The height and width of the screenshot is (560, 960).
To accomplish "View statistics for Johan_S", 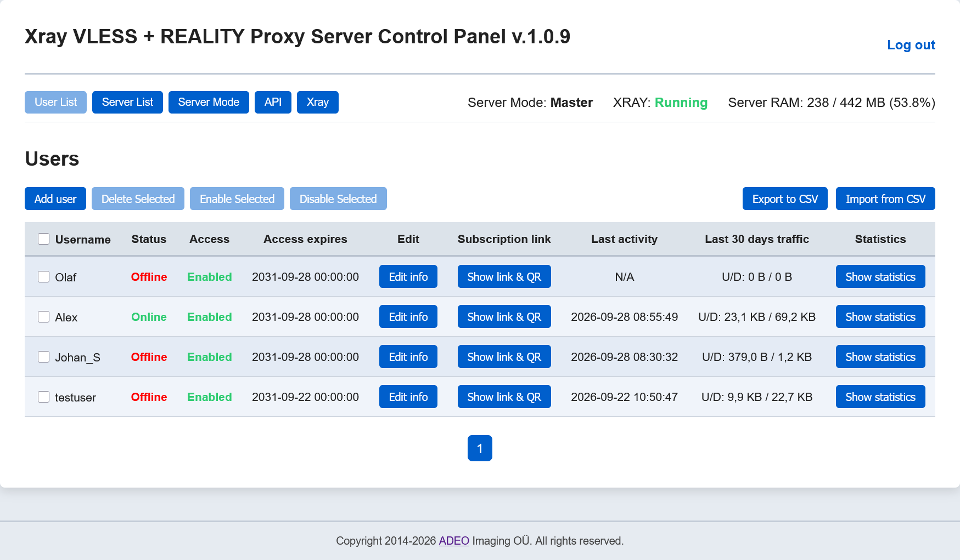I will tap(880, 357).
